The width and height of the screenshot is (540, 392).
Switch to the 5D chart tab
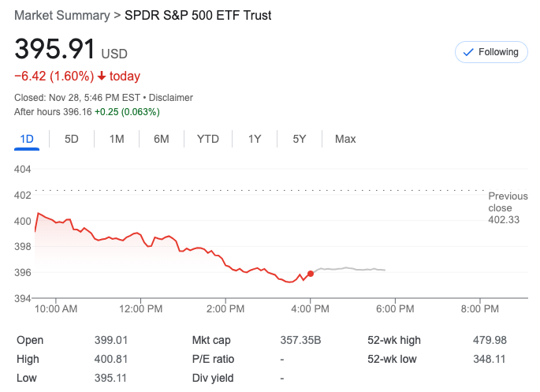coord(72,139)
